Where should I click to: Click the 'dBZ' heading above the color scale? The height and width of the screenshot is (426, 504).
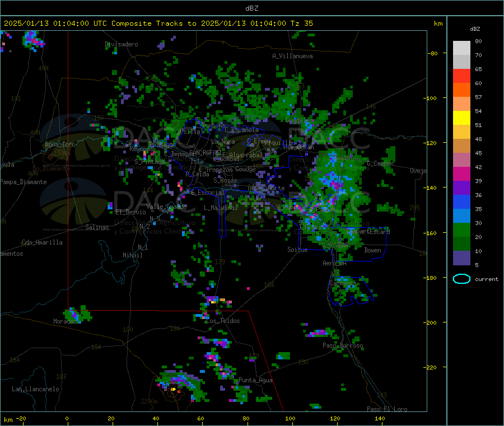point(475,29)
